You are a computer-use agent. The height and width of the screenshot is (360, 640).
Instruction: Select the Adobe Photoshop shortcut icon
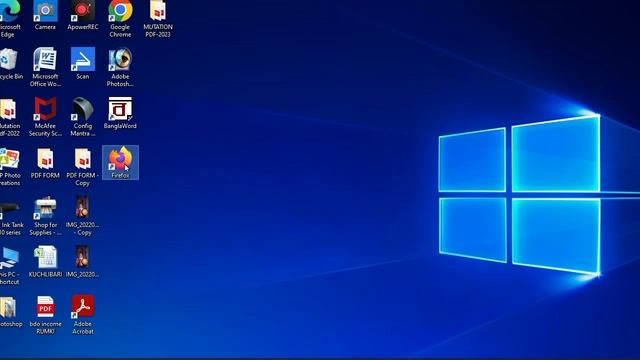pos(120,67)
